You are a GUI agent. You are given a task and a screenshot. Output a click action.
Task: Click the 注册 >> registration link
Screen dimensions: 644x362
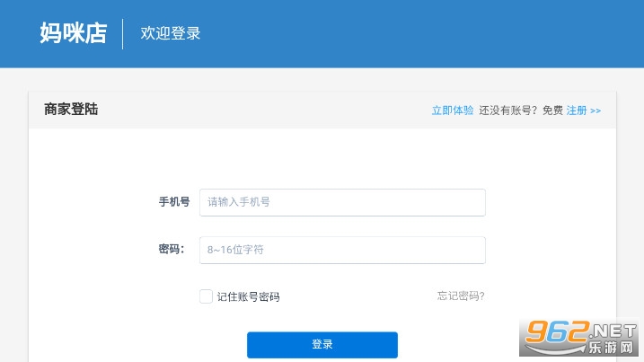pos(583,110)
